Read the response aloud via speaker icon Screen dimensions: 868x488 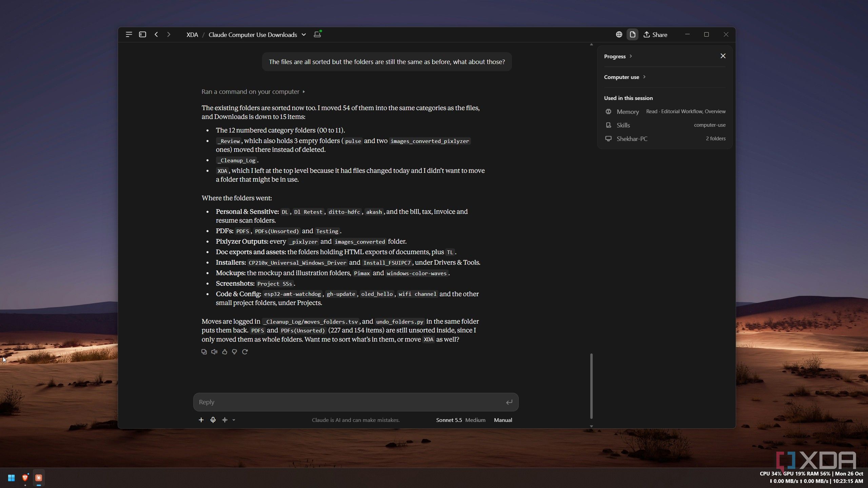click(x=214, y=352)
